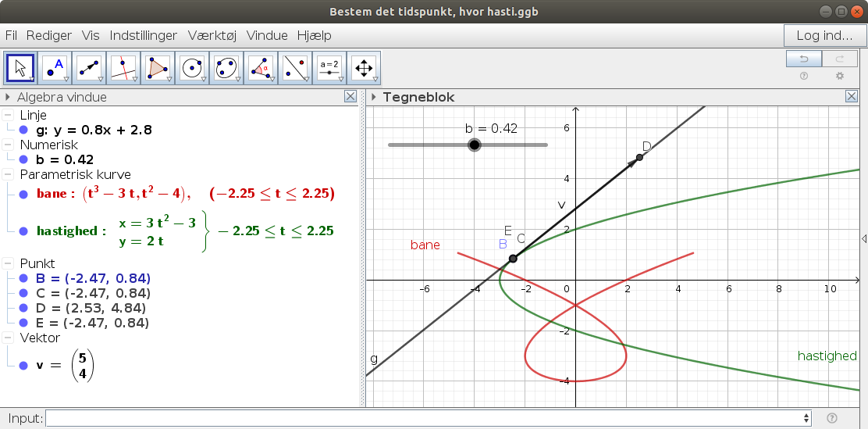This screenshot has height=429, width=868.
Task: Select point at vector v's start
Action: [513, 259]
